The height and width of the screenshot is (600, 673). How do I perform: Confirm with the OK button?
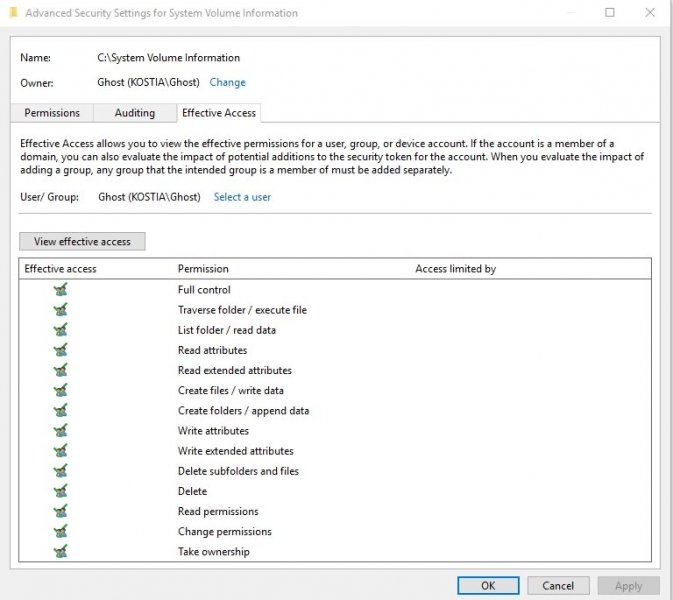pyautogui.click(x=488, y=585)
